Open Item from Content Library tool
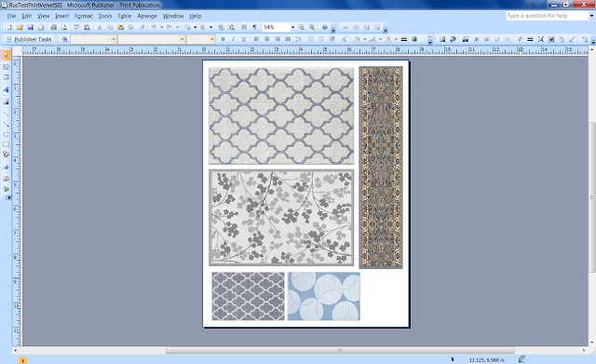The width and height of the screenshot is (596, 364). (6, 189)
